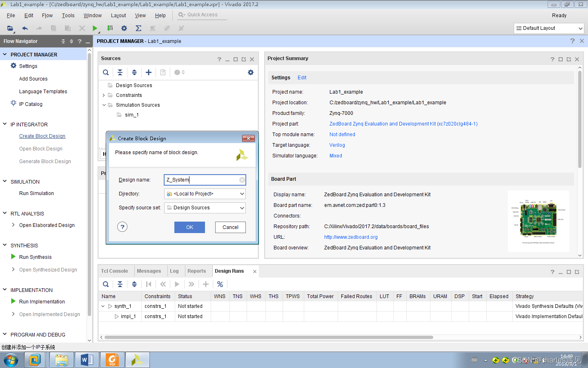The height and width of the screenshot is (368, 588).
Task: Open the File menu
Action: tap(11, 16)
